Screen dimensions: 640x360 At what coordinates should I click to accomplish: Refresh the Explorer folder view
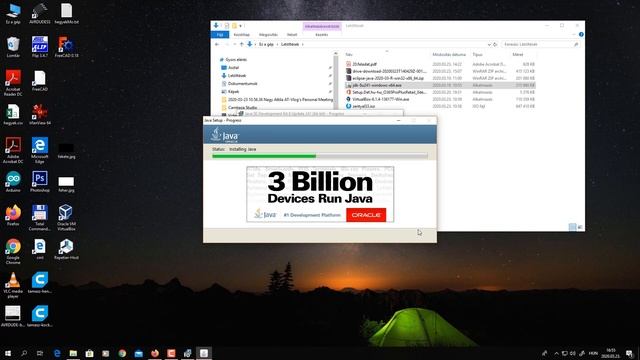point(495,44)
